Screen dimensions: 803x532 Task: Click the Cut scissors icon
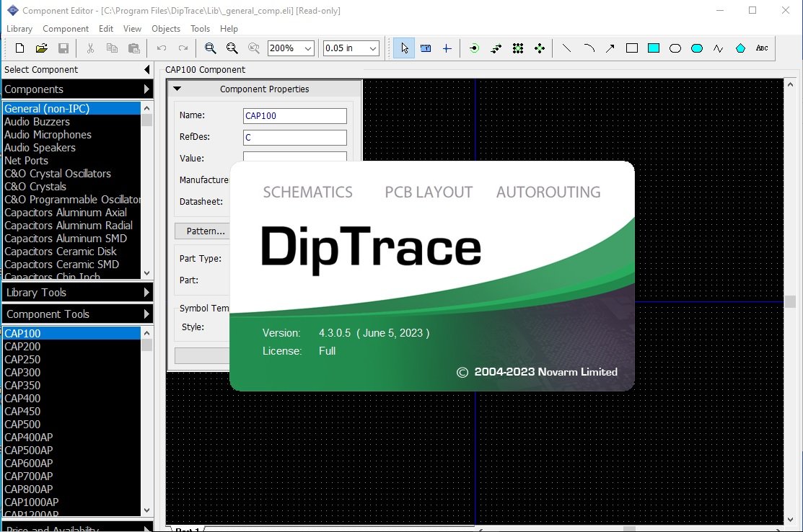click(90, 48)
